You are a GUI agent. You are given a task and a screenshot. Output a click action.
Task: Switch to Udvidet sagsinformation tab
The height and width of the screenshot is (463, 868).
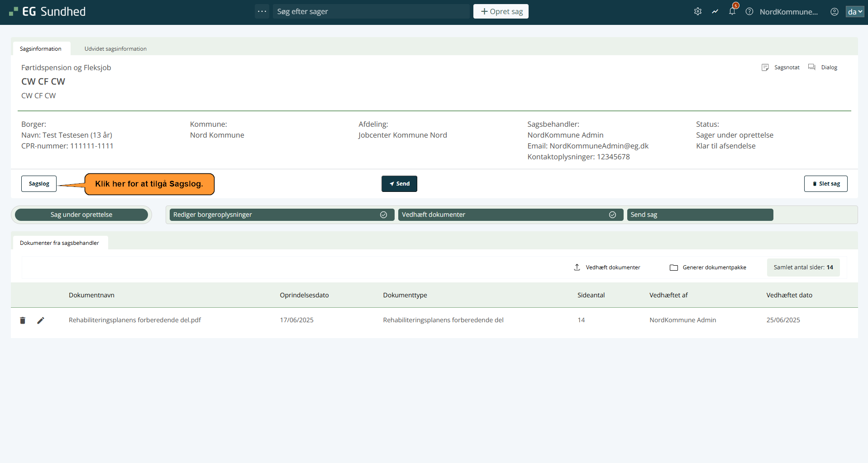pyautogui.click(x=115, y=49)
